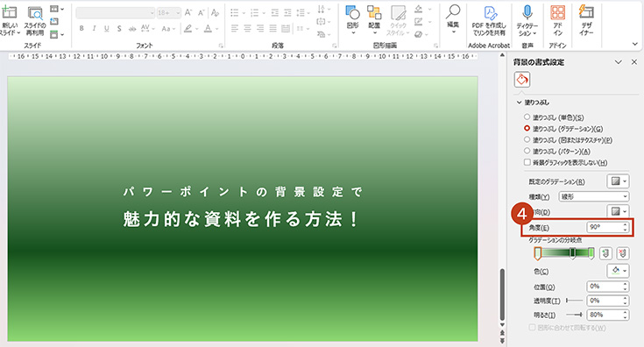The image size is (644, 347).
Task: Open Preset gradients (既定のグラデーション) dropdown
Action: (x=618, y=181)
